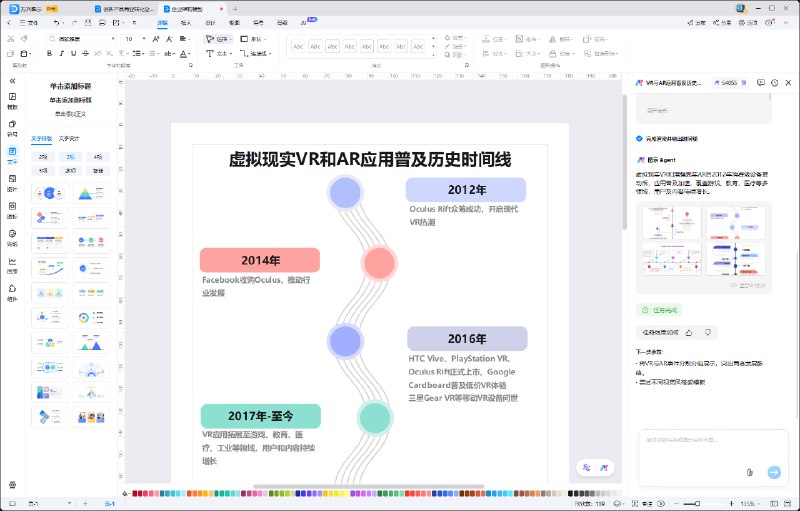Click the thumbs-down feedback icon
Image resolution: width=800 pixels, height=511 pixels.
coord(708,333)
